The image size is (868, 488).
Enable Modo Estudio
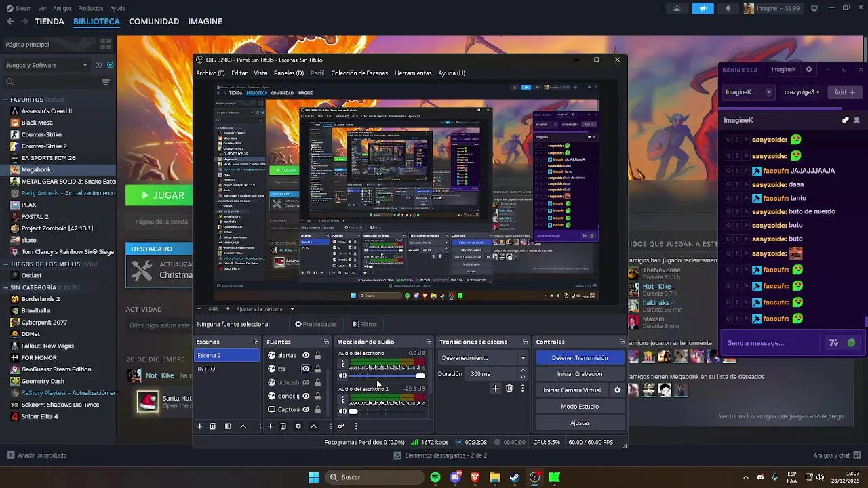[x=580, y=407]
